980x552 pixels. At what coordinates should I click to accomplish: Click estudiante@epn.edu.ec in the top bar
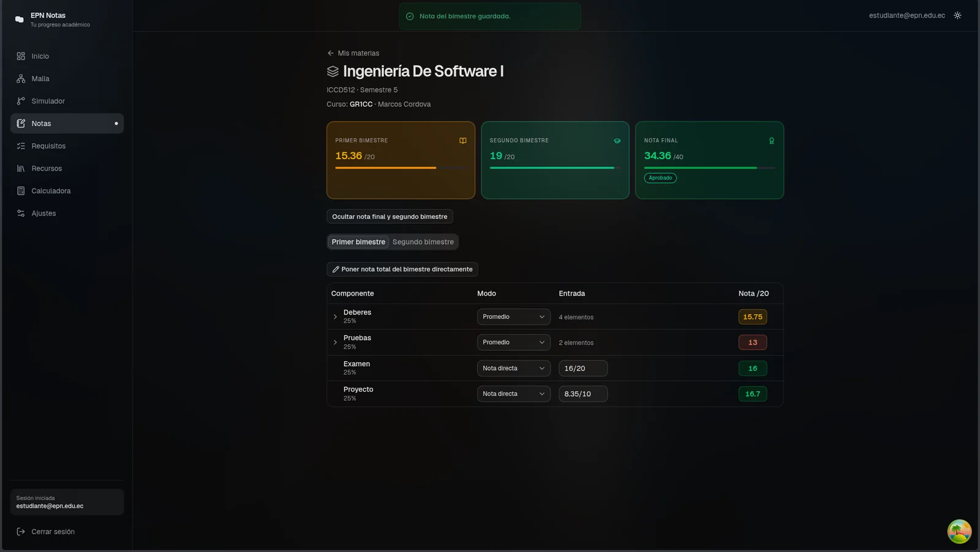(x=907, y=15)
